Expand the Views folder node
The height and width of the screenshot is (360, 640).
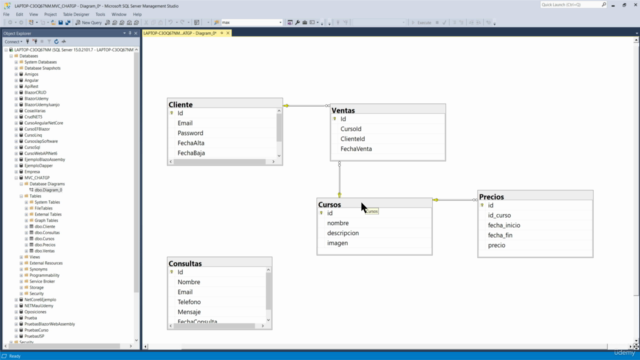[21, 257]
